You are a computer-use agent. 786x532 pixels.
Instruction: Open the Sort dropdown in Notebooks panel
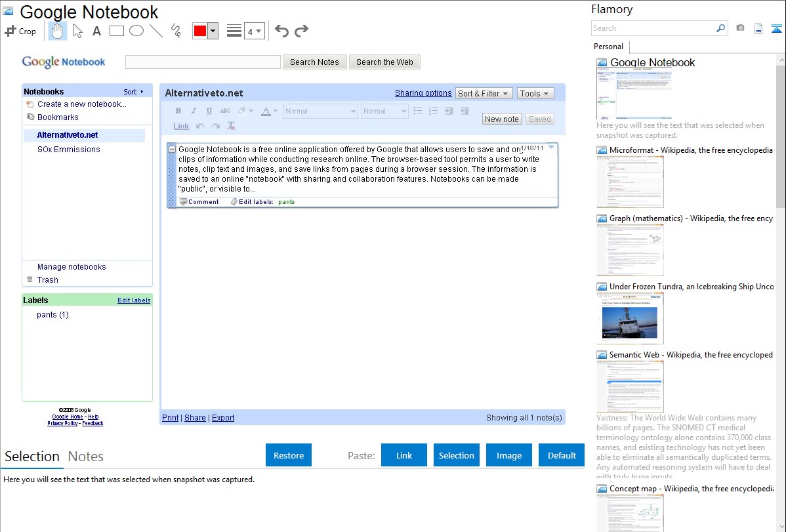[x=133, y=92]
